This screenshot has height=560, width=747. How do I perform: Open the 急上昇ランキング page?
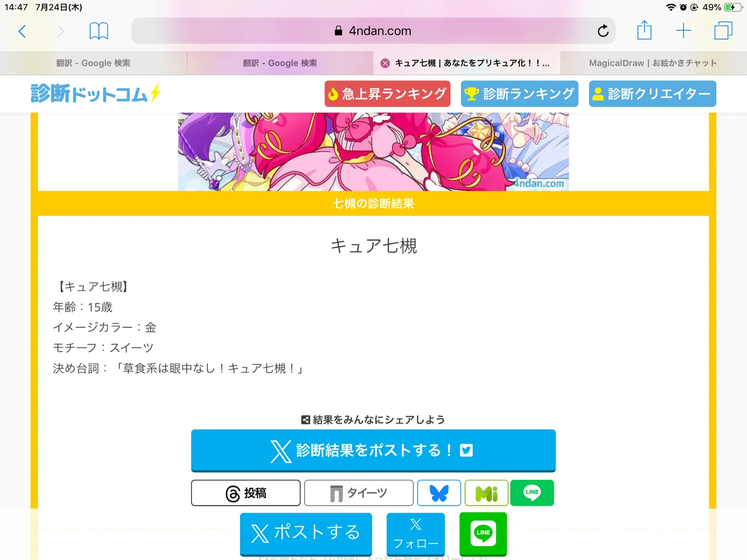387,94
